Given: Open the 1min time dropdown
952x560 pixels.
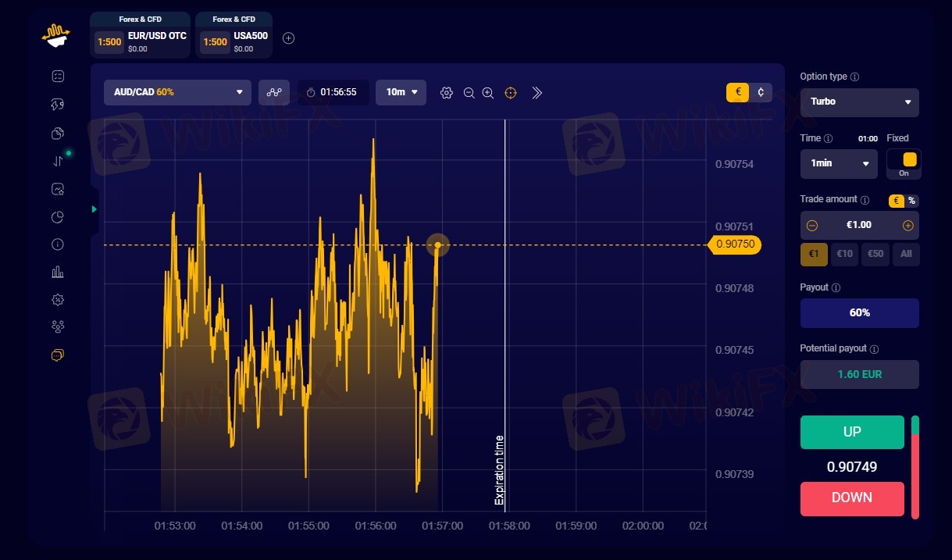Looking at the screenshot, I should click(839, 163).
